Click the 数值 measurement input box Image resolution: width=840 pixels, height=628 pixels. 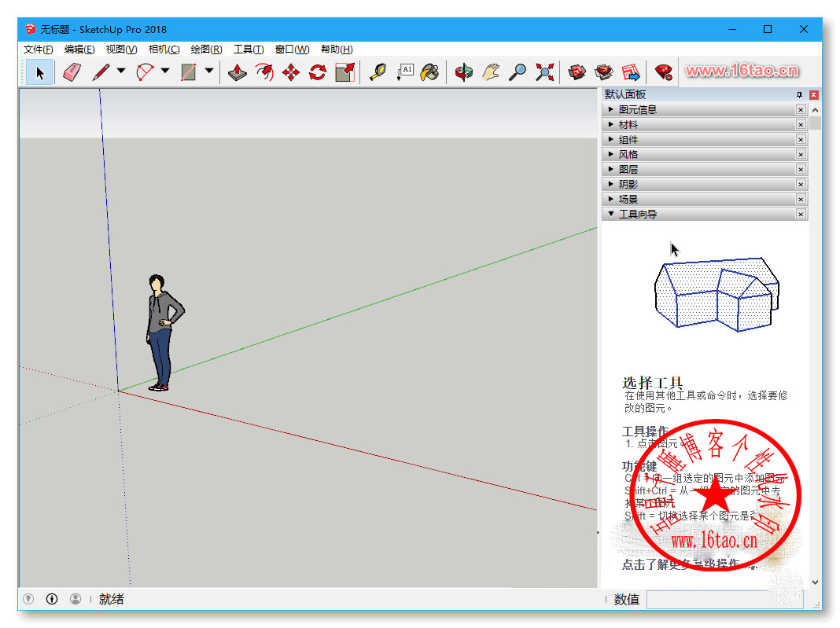tap(724, 600)
